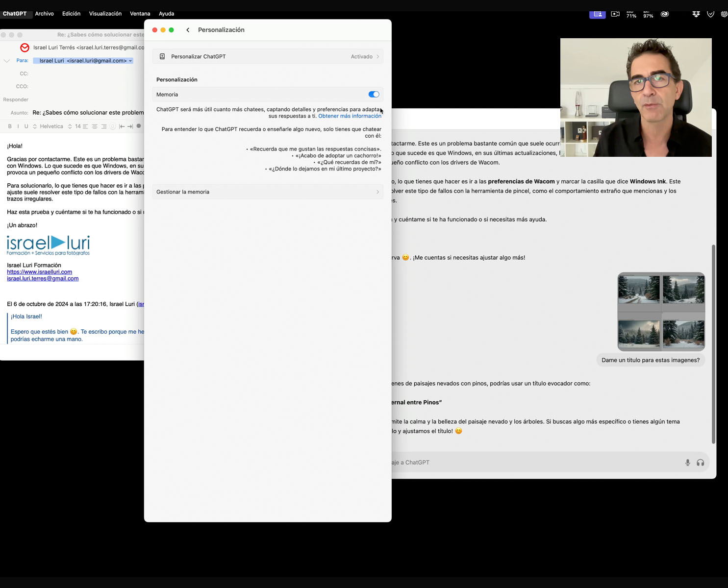Open the Archivo menu
This screenshot has height=588, width=728.
(x=44, y=14)
